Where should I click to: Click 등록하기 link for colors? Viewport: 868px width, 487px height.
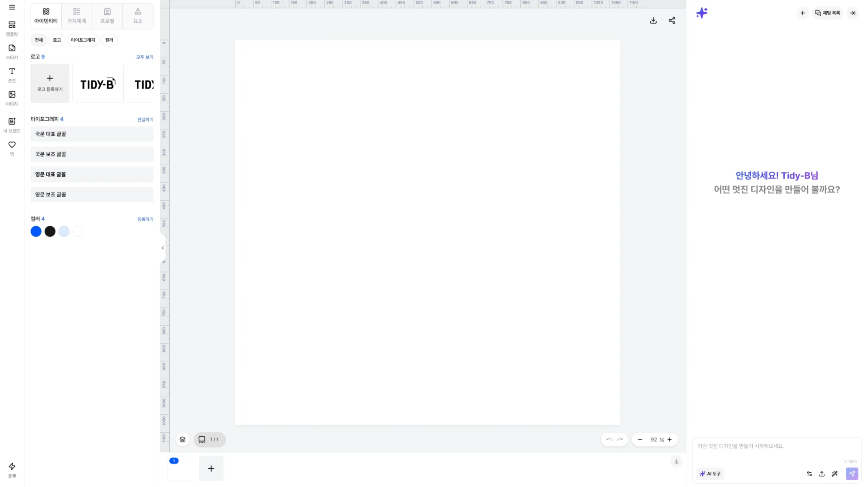145,219
